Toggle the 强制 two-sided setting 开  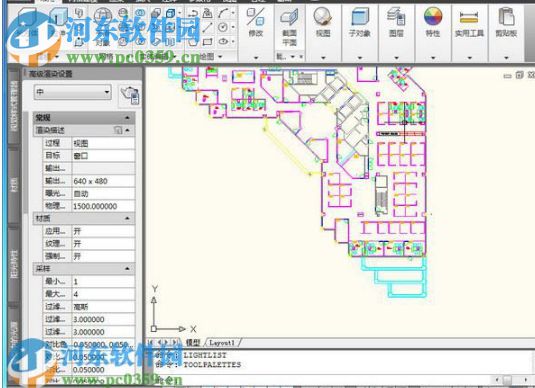tap(103, 256)
